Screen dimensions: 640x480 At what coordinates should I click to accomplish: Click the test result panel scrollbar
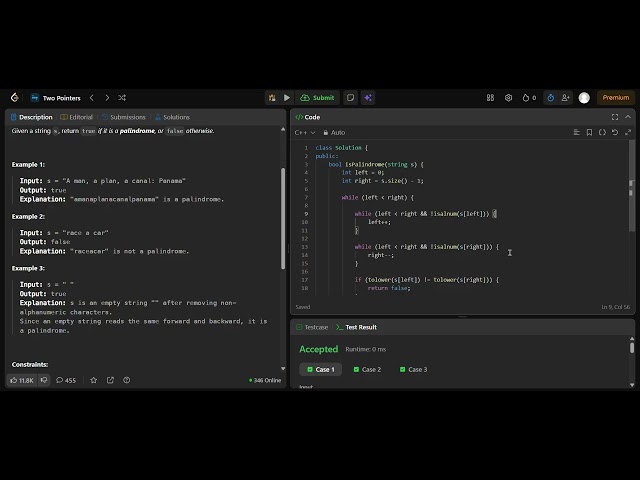point(632,348)
